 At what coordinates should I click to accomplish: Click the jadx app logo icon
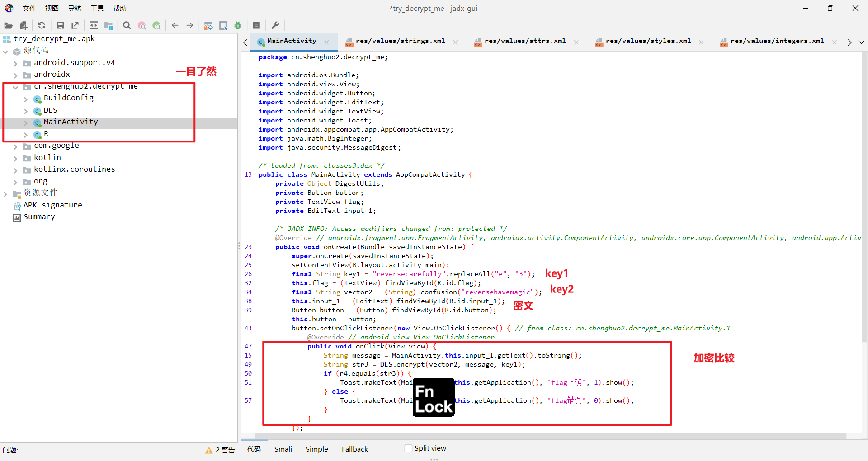click(9, 8)
